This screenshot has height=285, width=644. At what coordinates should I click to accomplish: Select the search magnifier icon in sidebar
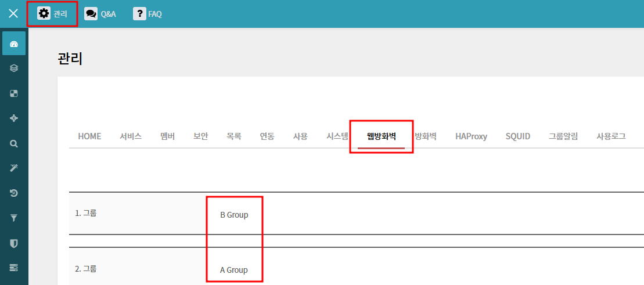14,143
